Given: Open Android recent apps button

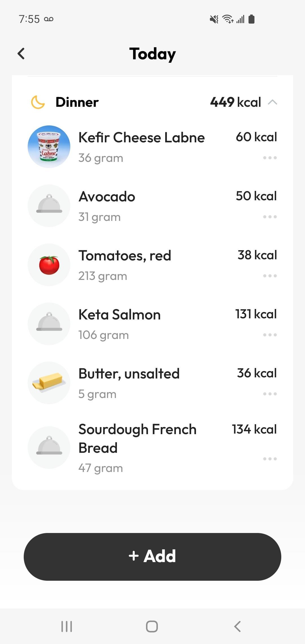Looking at the screenshot, I should [67, 626].
